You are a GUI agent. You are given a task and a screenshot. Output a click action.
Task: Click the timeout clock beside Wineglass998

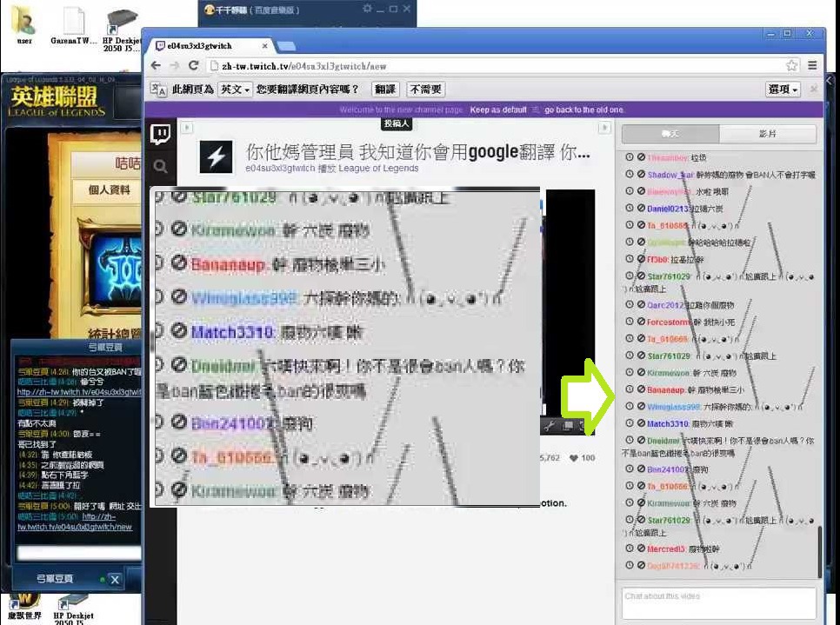click(x=630, y=406)
